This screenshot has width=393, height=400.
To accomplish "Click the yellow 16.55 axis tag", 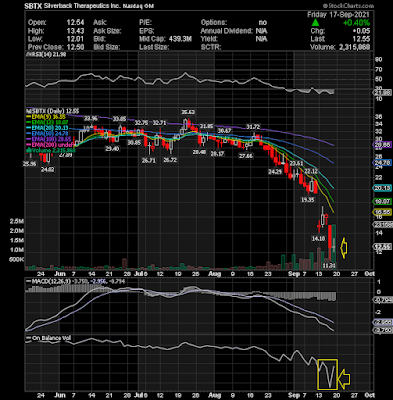I will [382, 212].
